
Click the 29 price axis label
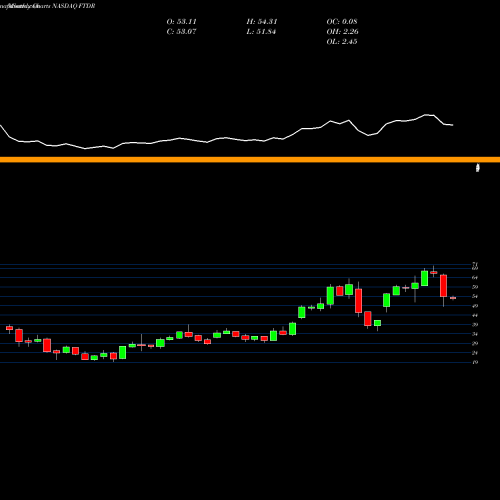coord(475,343)
